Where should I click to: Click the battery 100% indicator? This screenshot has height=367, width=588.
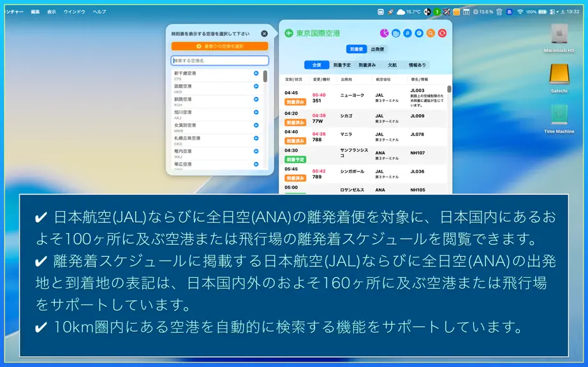click(536, 12)
